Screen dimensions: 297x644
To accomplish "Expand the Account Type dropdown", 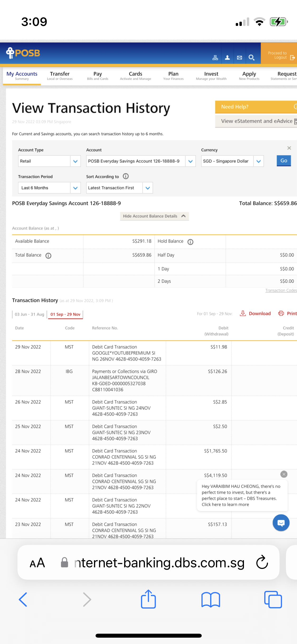I will tap(75, 161).
